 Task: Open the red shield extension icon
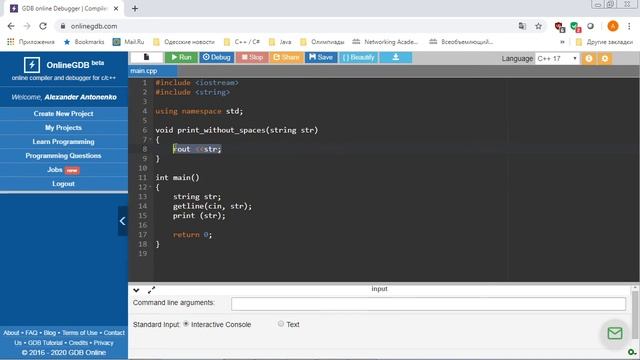click(559, 27)
